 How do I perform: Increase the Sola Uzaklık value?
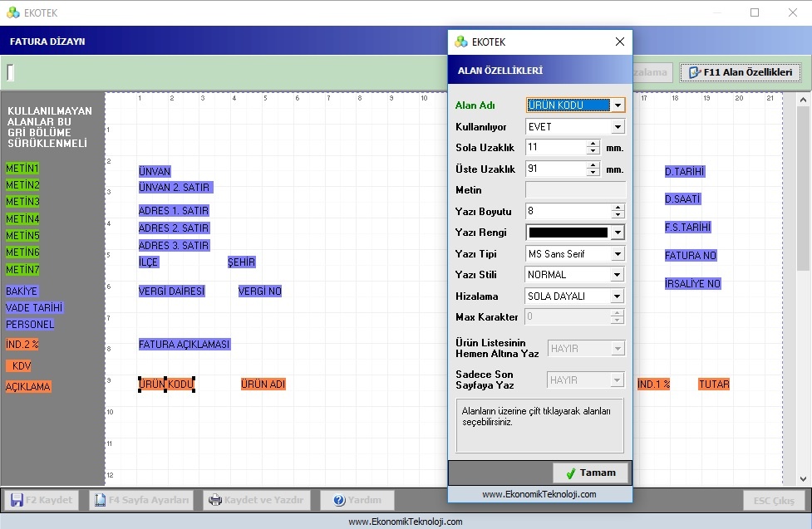593,144
